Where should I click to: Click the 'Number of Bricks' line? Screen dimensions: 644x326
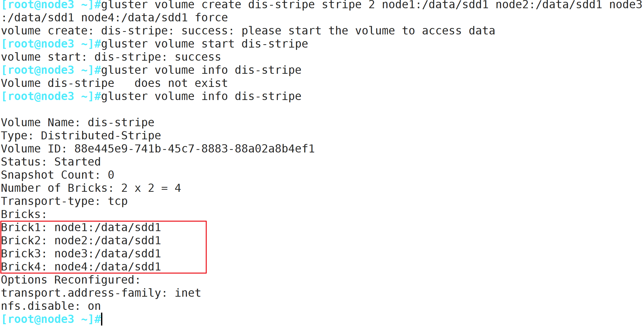(x=91, y=188)
